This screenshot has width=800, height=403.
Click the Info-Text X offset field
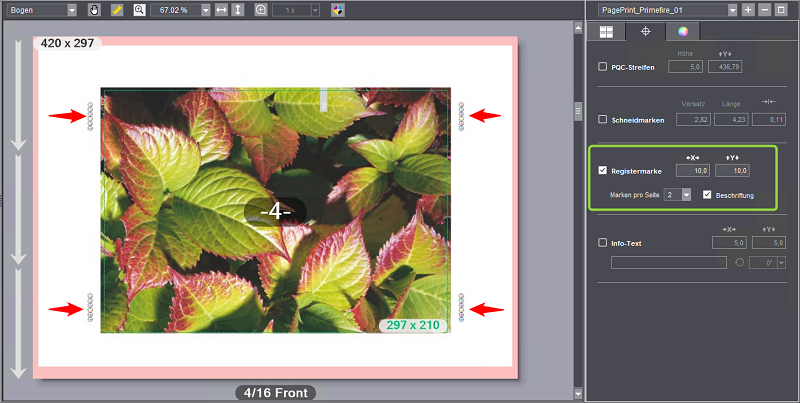pyautogui.click(x=730, y=243)
